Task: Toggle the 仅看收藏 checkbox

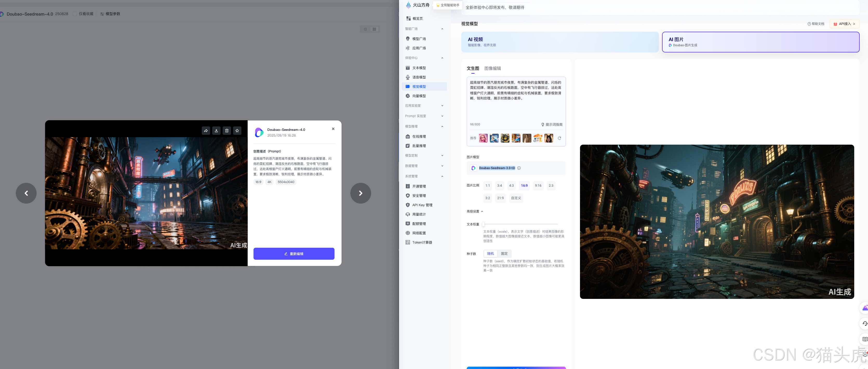Action: click(75, 14)
